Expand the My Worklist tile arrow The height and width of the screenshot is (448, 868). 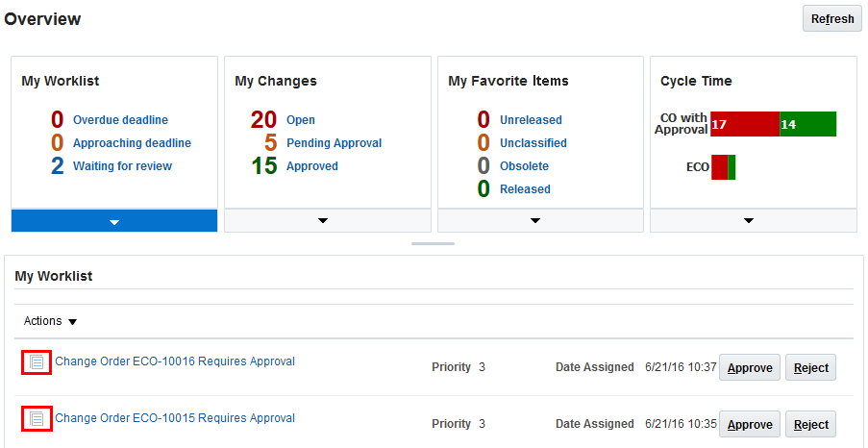[x=114, y=221]
